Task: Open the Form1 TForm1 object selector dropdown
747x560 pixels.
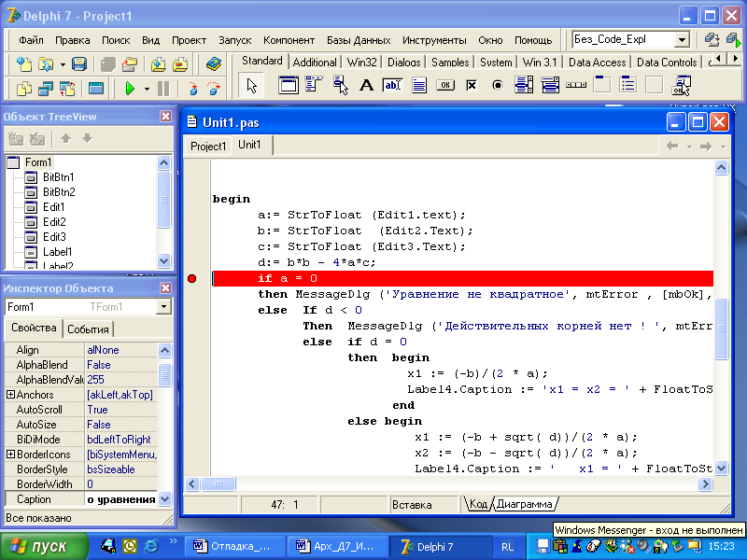Action: (x=164, y=307)
